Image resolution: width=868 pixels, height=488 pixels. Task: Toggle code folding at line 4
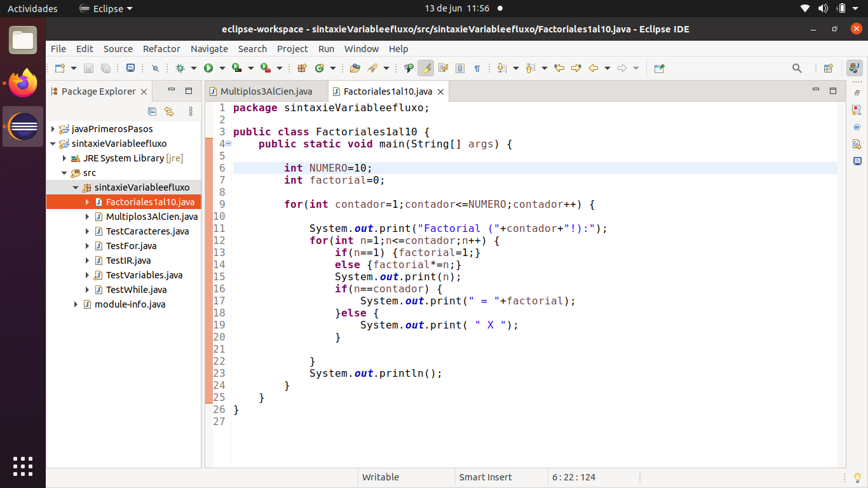[228, 144]
